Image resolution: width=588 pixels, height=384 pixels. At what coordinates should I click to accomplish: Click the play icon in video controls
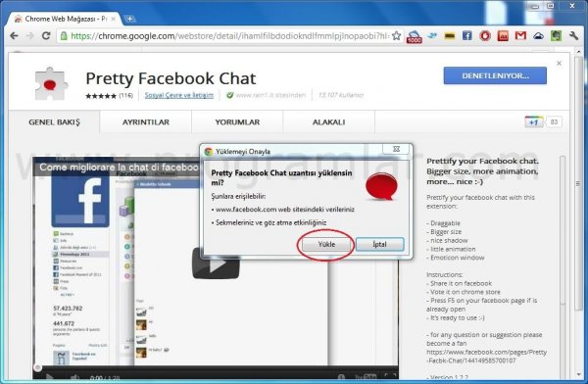(49, 377)
